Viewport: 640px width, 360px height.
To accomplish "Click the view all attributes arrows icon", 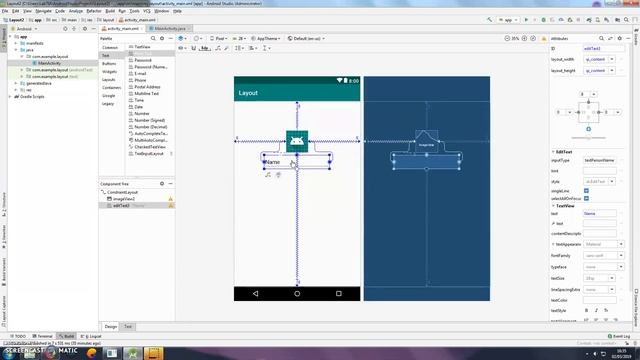I will pos(610,38).
